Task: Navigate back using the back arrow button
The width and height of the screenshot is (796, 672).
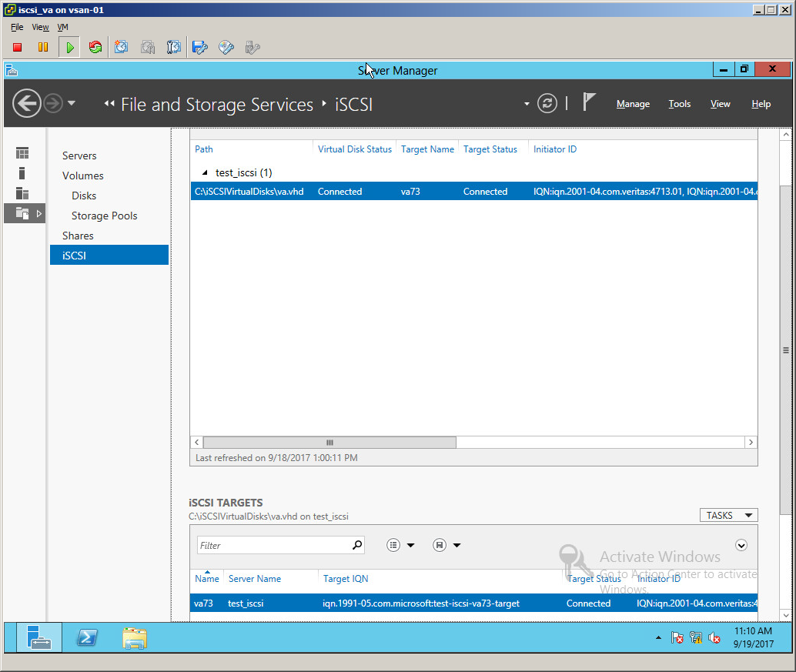Action: (26, 103)
